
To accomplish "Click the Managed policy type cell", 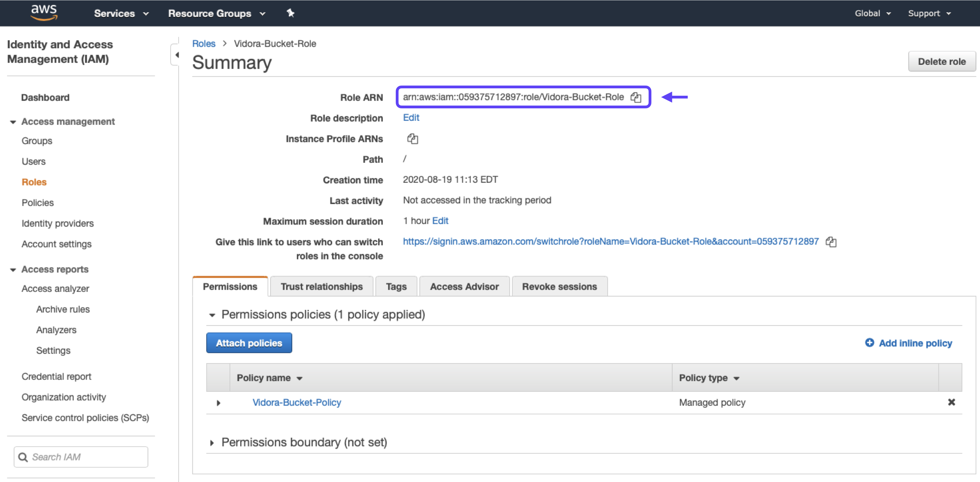I will [x=712, y=403].
